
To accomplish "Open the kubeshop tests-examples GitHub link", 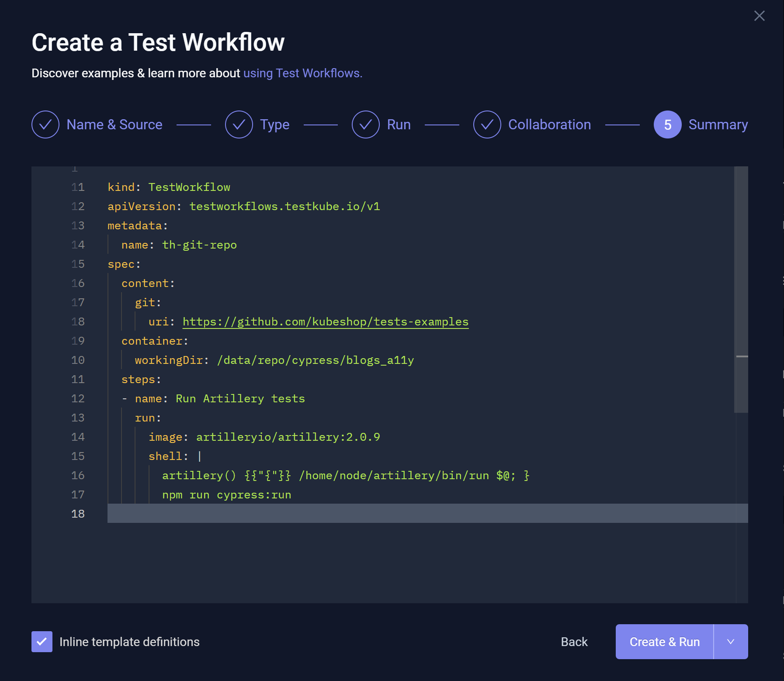I will [x=325, y=321].
